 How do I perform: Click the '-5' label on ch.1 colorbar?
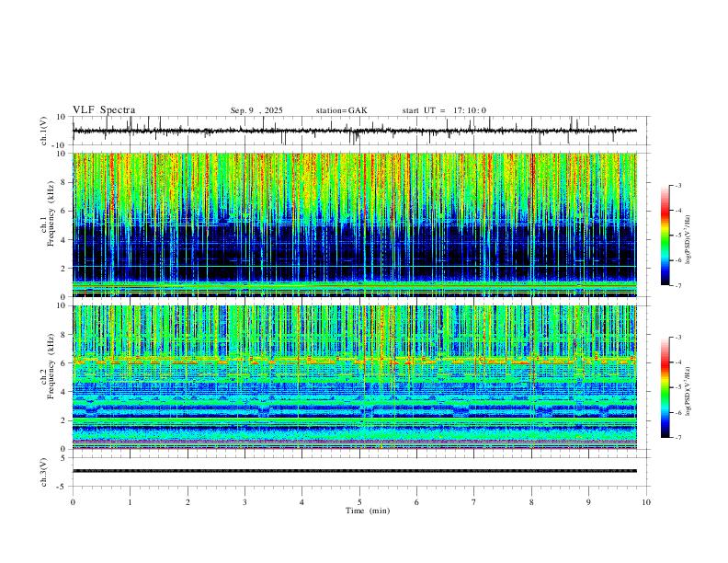[677, 236]
